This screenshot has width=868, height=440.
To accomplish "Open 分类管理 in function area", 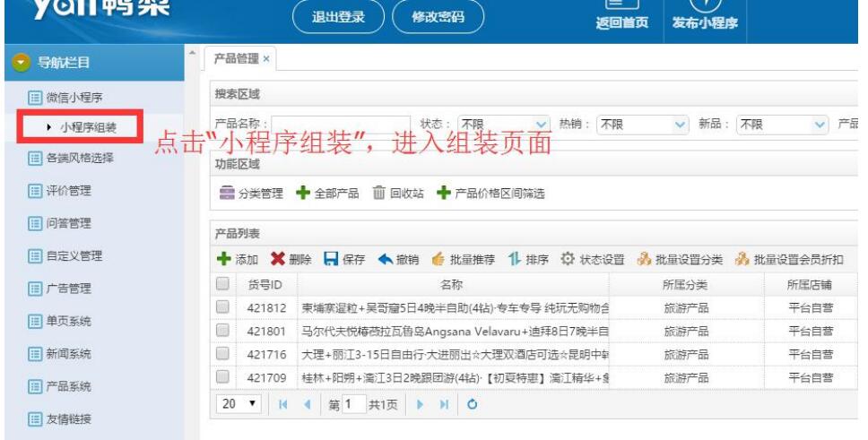I will click(228, 193).
